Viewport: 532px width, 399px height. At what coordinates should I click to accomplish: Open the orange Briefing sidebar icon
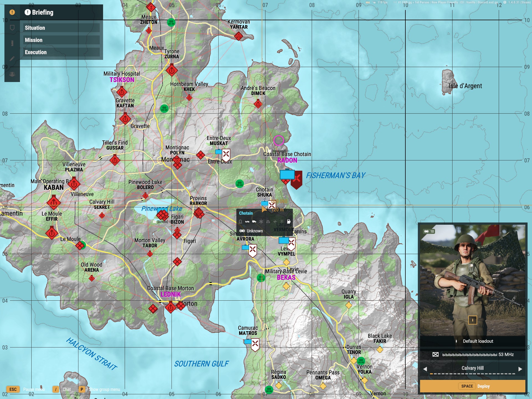tap(12, 12)
